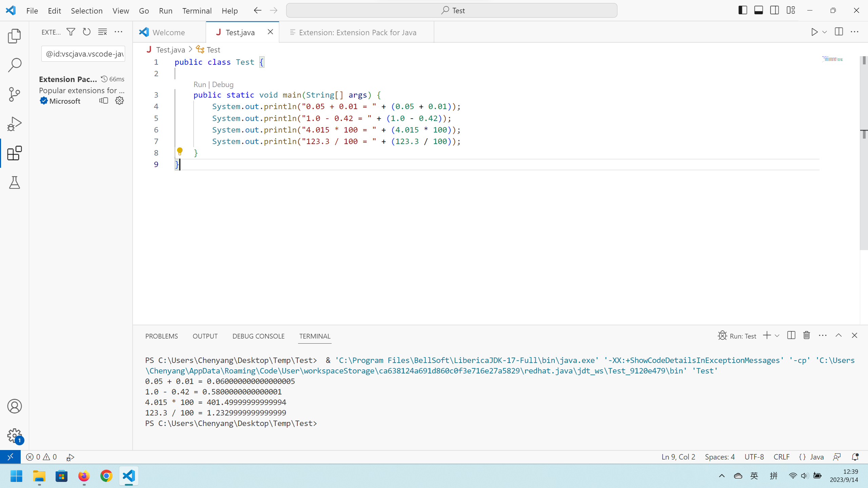The height and width of the screenshot is (488, 868).
Task: Open the run button dropdown arrow
Action: point(825,32)
